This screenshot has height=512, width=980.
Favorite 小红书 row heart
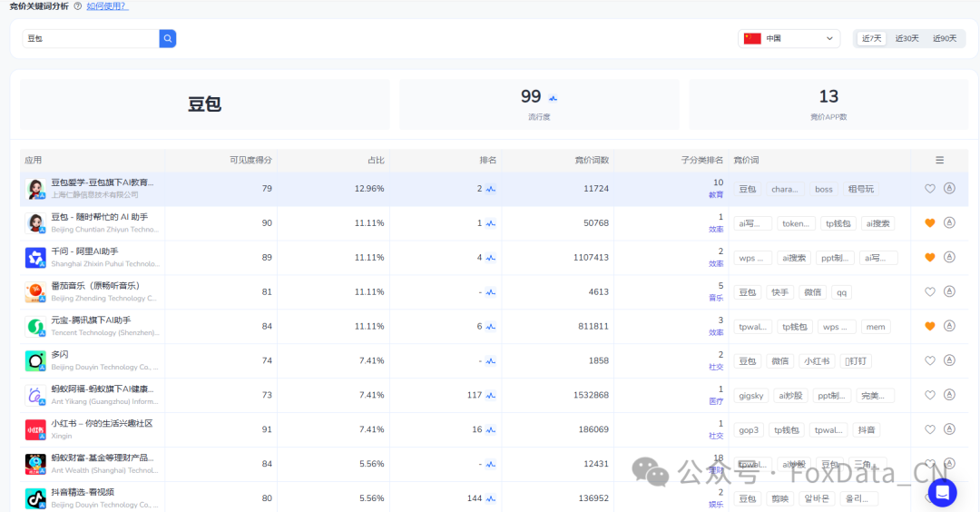930,429
